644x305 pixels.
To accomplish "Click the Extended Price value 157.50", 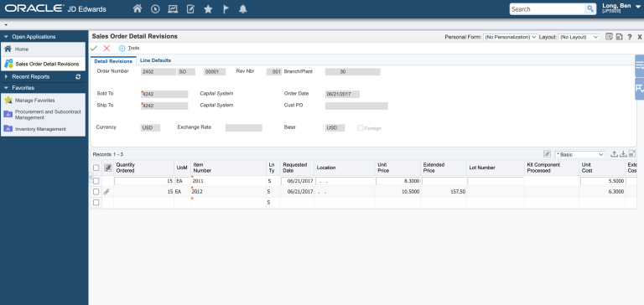I will pyautogui.click(x=458, y=192).
